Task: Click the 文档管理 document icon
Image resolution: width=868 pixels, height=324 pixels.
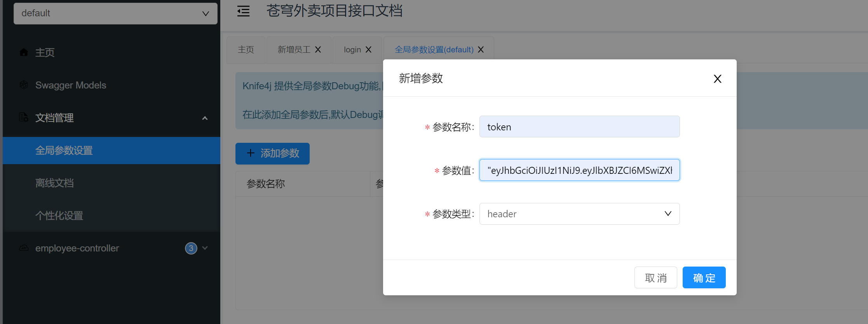Action: coord(24,117)
